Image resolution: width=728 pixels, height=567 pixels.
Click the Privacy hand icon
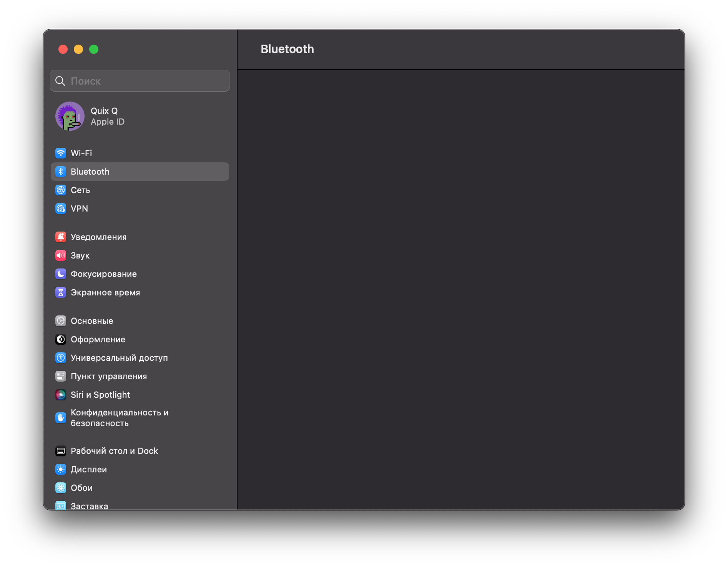(x=61, y=418)
